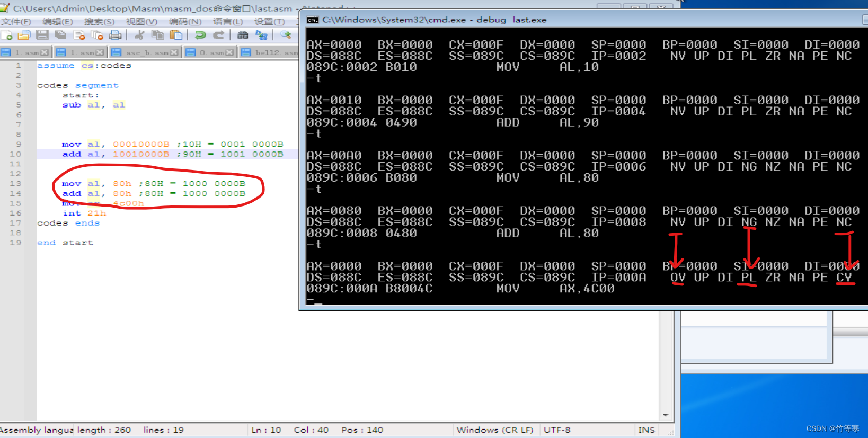Redo the edit with the toolbar arrow
This screenshot has height=438, width=868.
[218, 35]
